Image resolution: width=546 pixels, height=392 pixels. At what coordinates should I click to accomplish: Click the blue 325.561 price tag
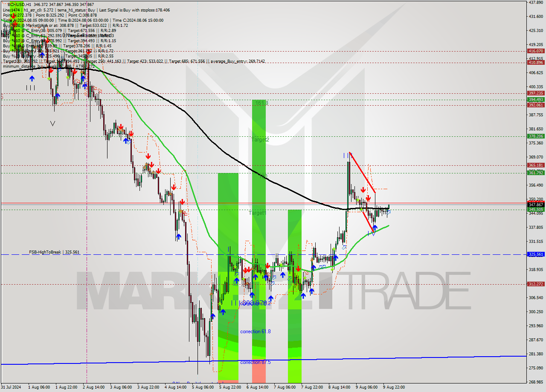[x=536, y=254]
